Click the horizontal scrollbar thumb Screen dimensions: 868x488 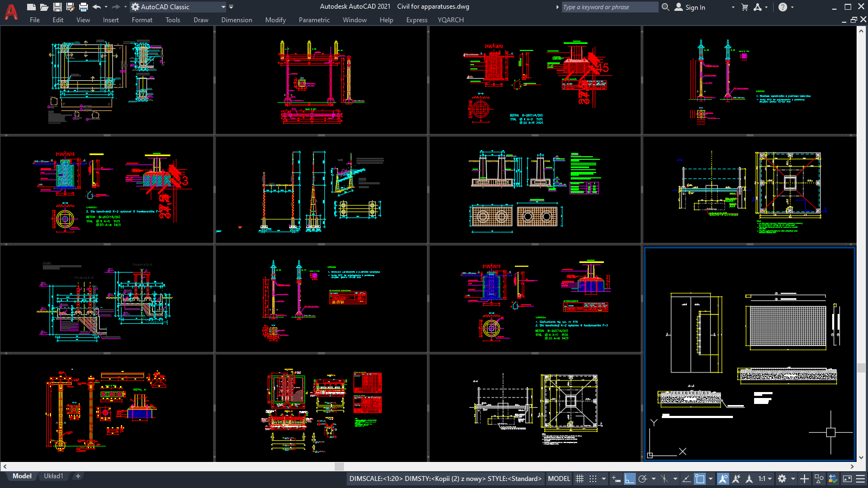(339, 466)
